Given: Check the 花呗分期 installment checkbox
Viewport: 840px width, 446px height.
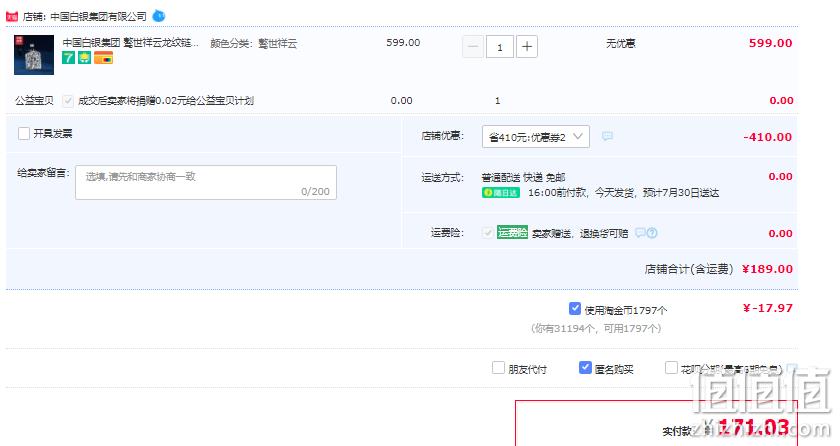Looking at the screenshot, I should pos(671,368).
